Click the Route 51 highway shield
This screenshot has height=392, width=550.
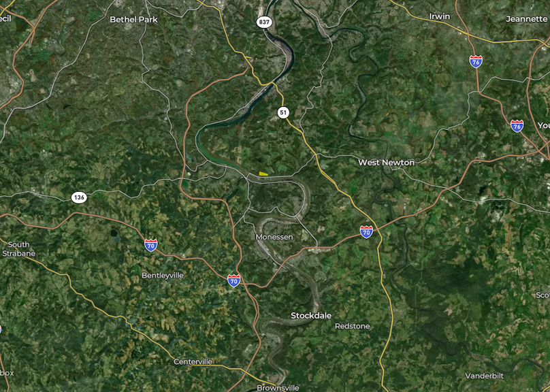283,112
